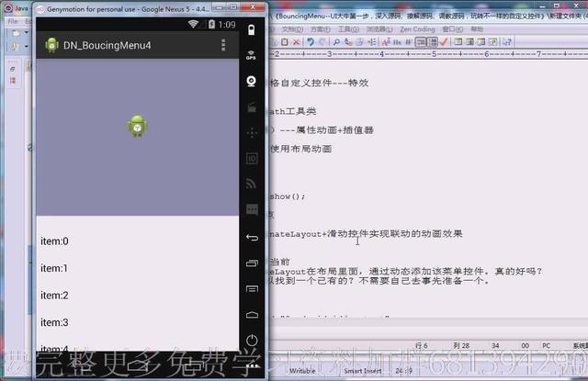Click the 'show();' line in editor
The height and width of the screenshot is (381, 588).
click(x=288, y=196)
